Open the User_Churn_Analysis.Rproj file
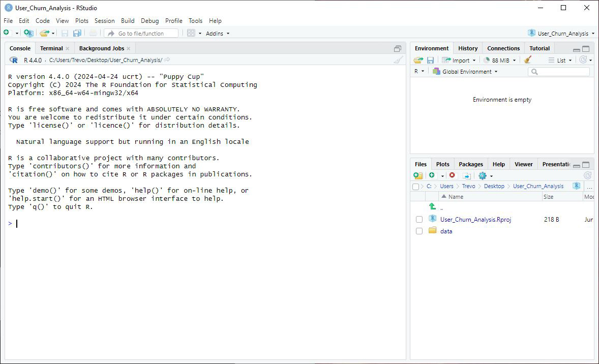This screenshot has width=599, height=364. [x=475, y=219]
